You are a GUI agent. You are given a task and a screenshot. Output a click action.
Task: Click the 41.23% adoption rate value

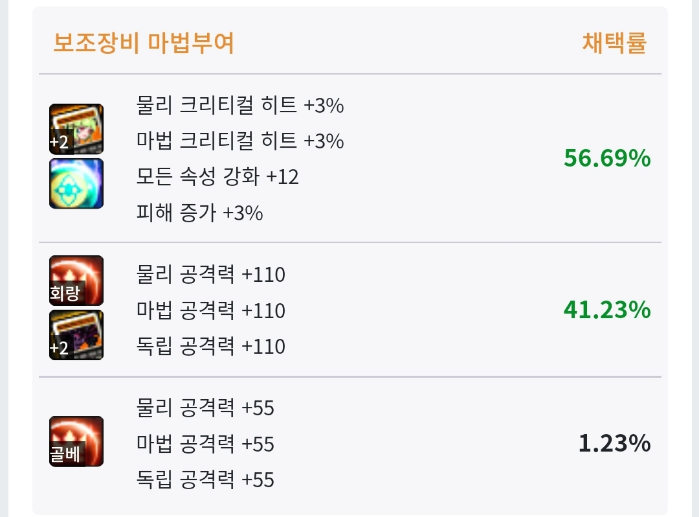coord(607,310)
